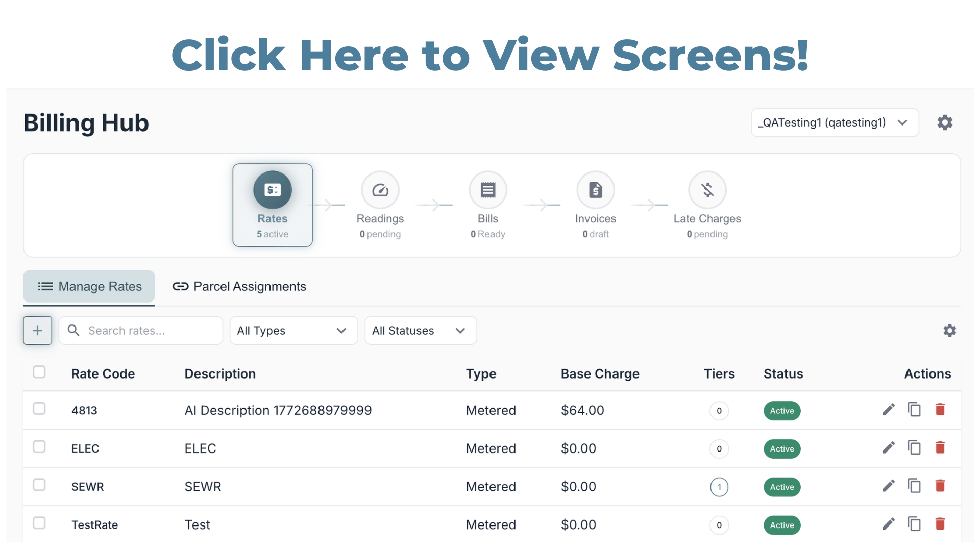The width and height of the screenshot is (980, 551).
Task: Edit rate 4813 with pencil icon
Action: pyautogui.click(x=889, y=410)
